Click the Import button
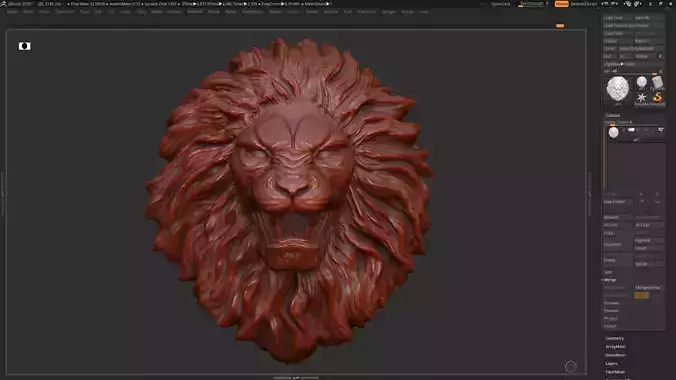 click(x=618, y=41)
